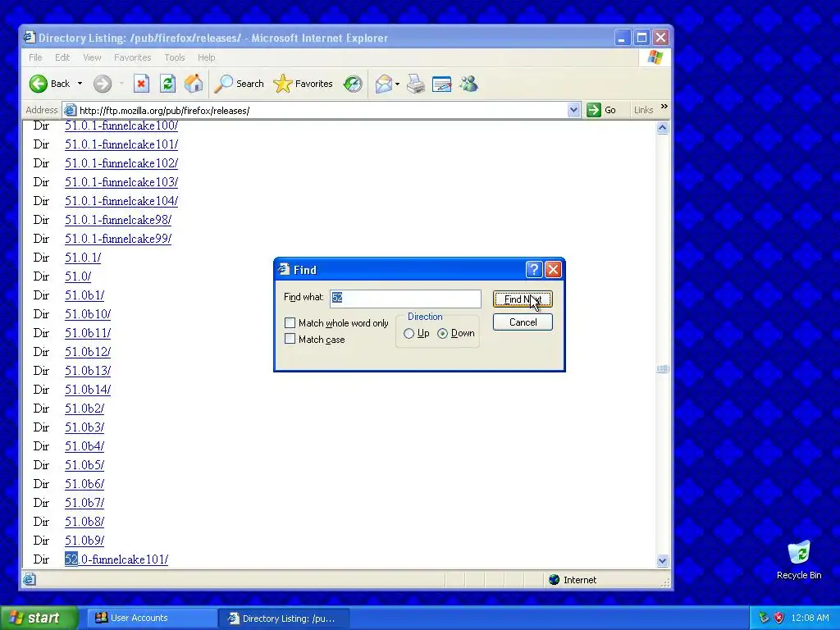Open the Messenger people icon

468,84
